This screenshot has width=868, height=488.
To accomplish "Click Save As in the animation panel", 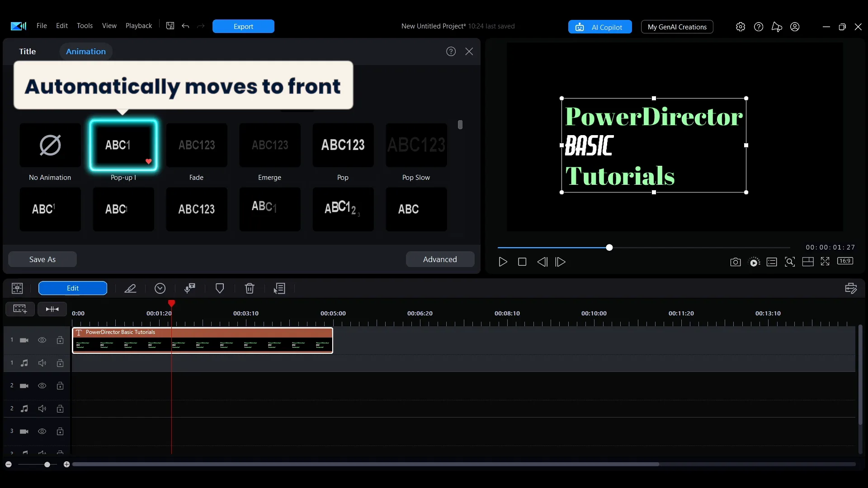I will (x=42, y=259).
